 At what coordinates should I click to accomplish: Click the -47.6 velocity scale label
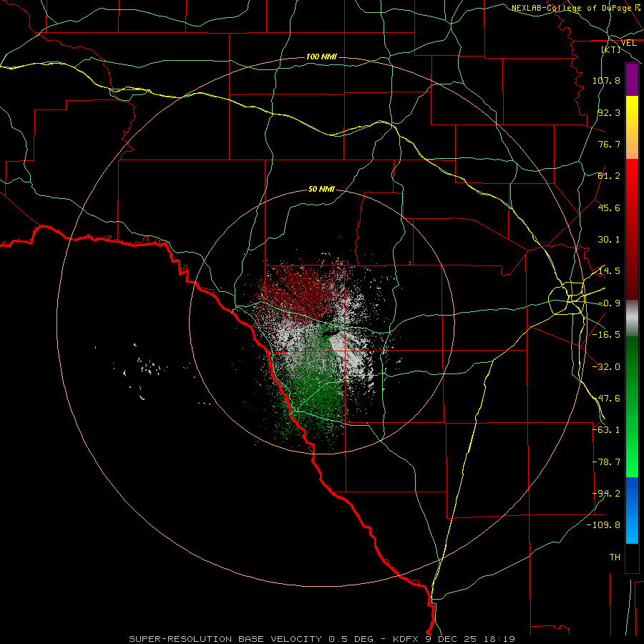pyautogui.click(x=606, y=399)
